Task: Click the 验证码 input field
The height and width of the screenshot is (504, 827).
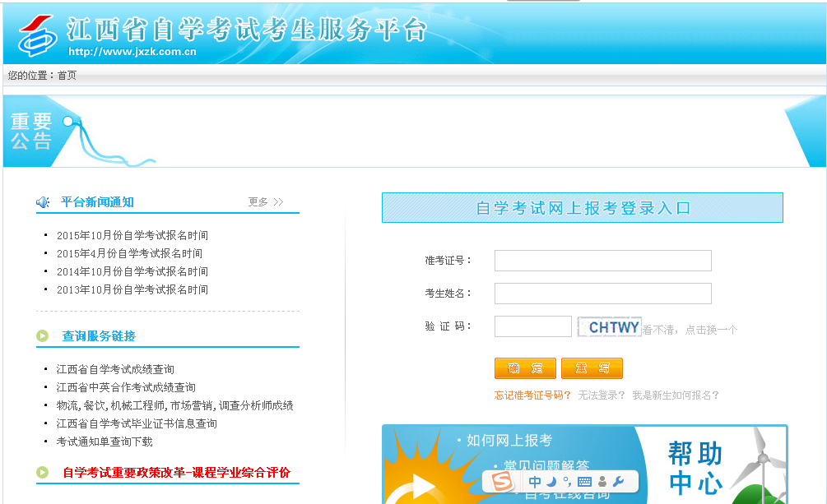Action: 532,326
